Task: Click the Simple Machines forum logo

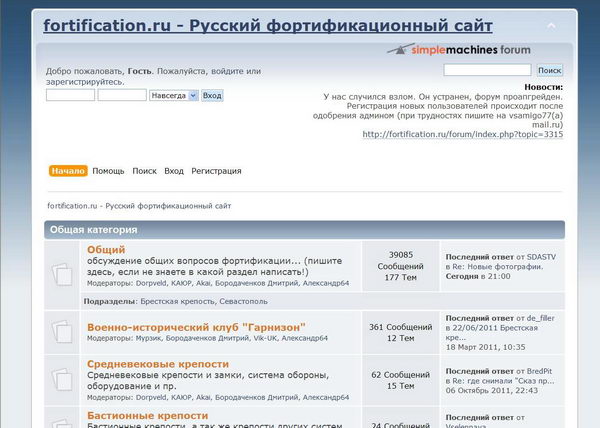Action: [x=459, y=50]
